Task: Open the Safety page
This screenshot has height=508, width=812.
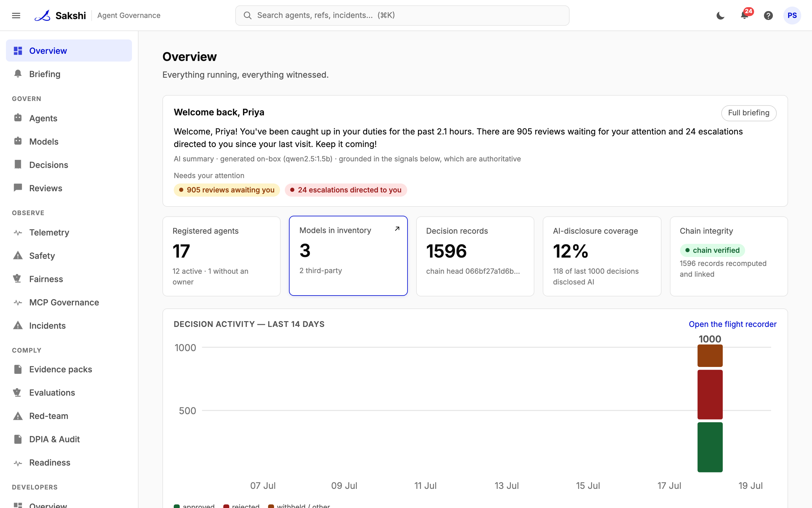Action: click(69, 256)
